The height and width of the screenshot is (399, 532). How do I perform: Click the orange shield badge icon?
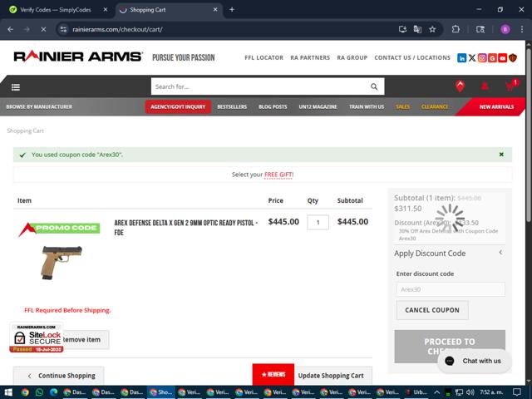[x=513, y=58]
